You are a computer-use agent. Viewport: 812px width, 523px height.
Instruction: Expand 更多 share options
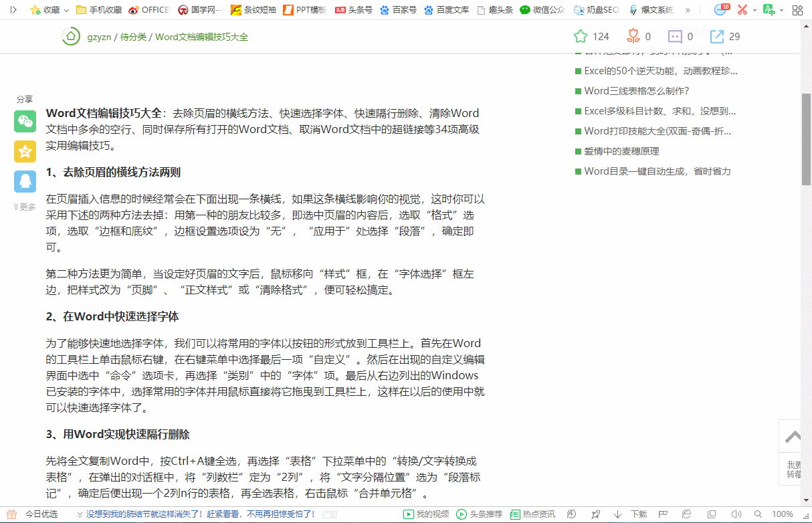[x=25, y=207]
